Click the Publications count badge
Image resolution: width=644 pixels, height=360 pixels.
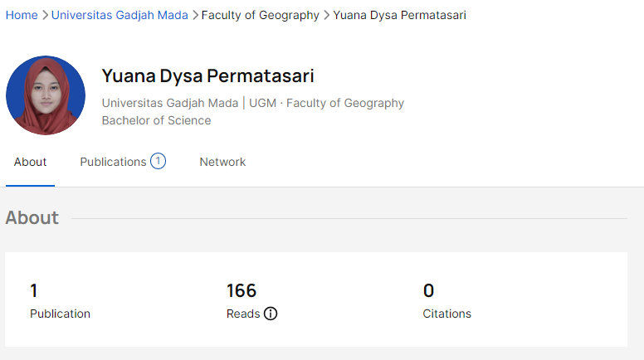158,162
